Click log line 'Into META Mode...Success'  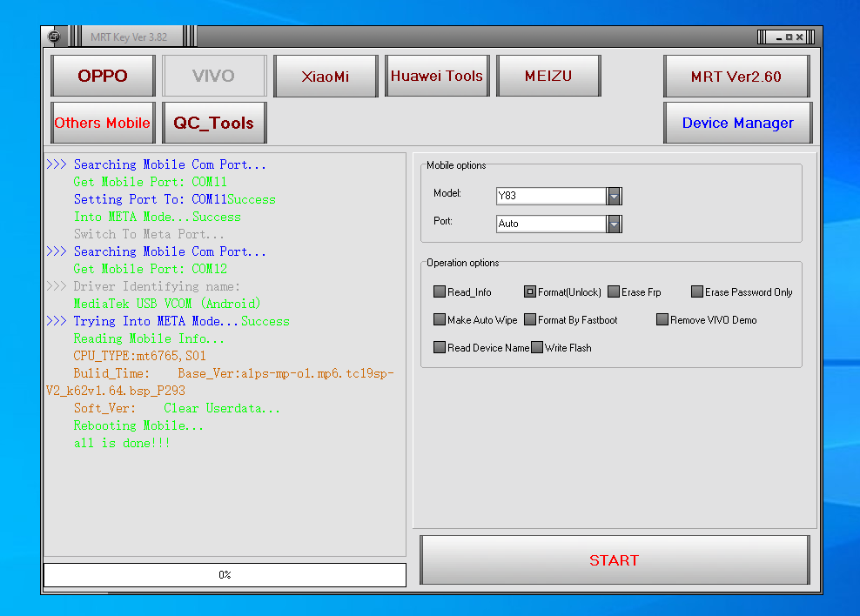158,217
